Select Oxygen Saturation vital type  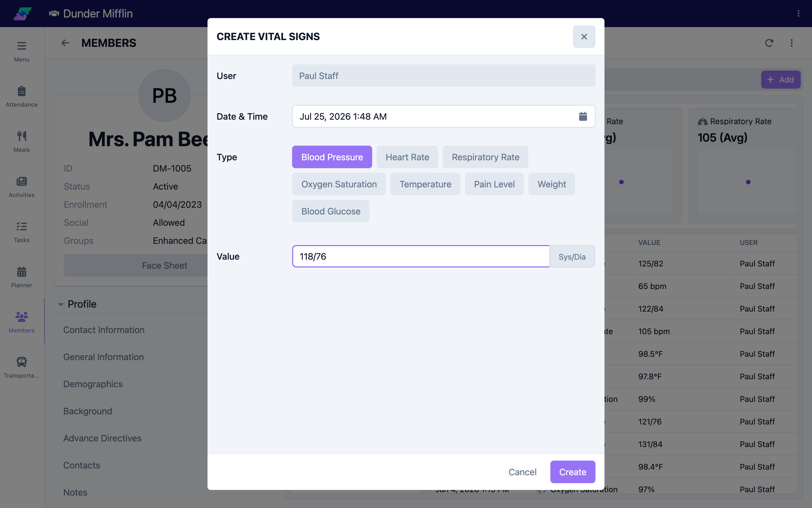pyautogui.click(x=339, y=184)
